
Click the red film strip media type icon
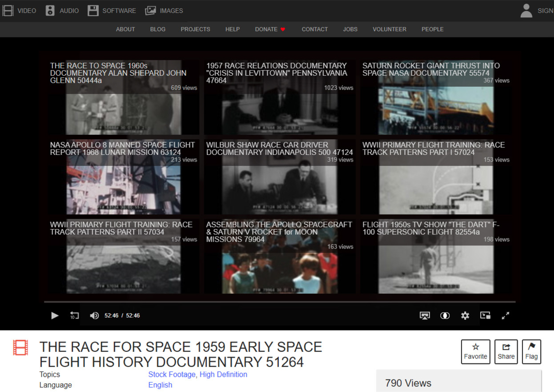[20, 347]
